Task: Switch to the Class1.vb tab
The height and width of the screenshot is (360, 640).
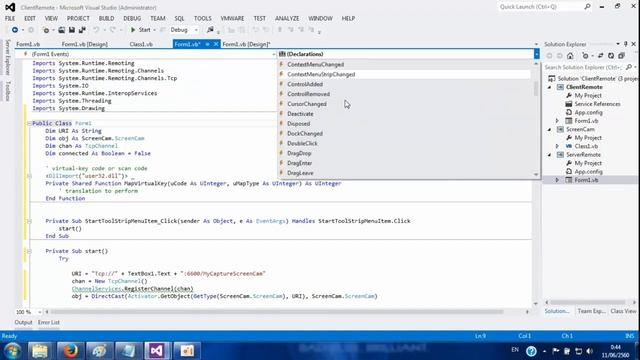Action: click(x=141, y=44)
